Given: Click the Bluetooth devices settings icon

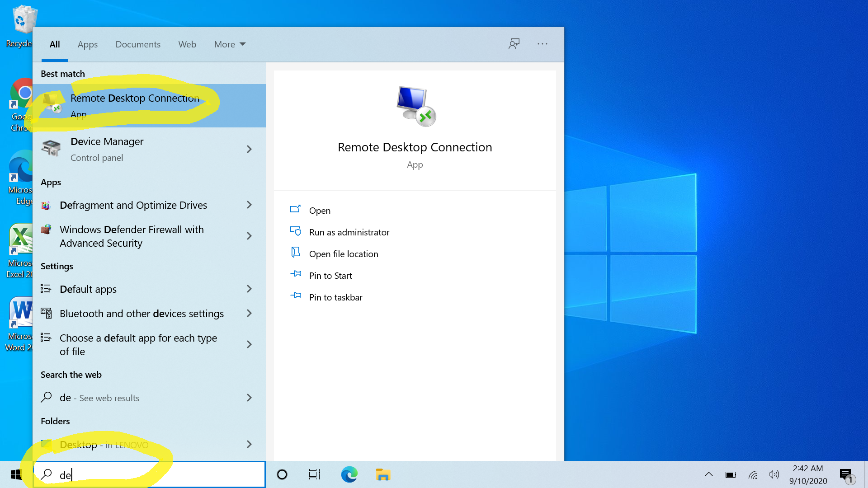Looking at the screenshot, I should click(x=46, y=313).
